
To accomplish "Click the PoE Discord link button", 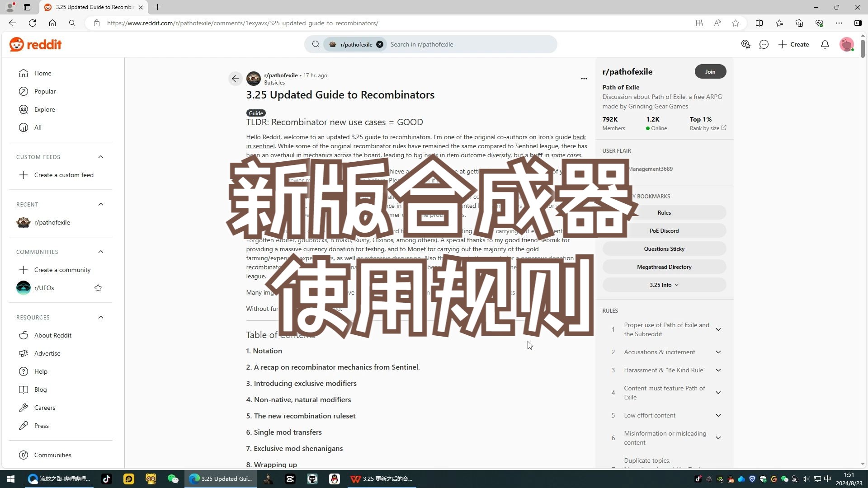I will pyautogui.click(x=664, y=230).
